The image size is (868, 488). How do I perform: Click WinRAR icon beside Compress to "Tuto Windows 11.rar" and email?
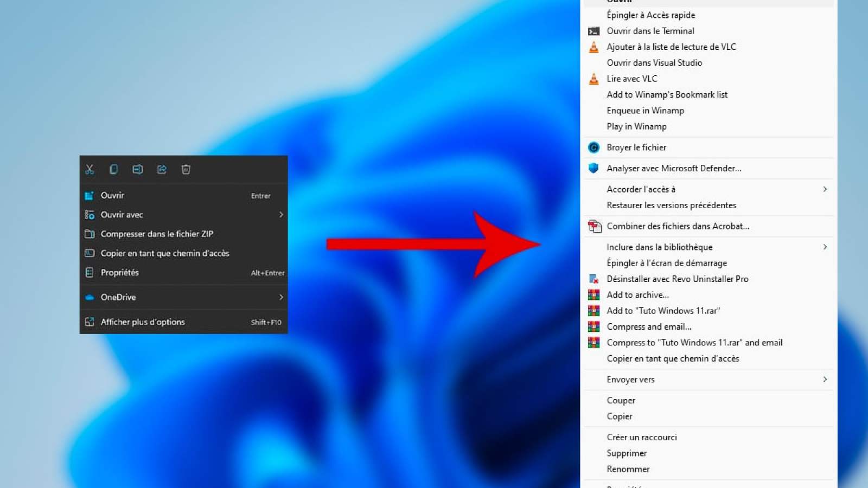click(594, 343)
